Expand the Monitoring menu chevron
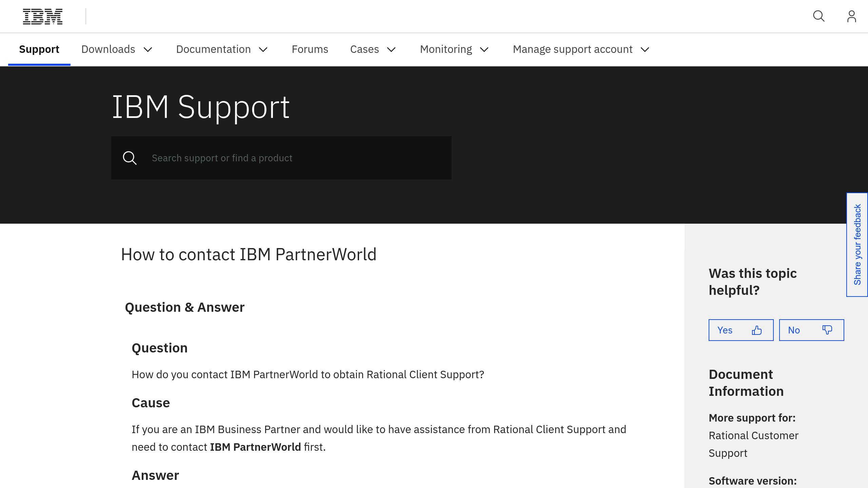This screenshot has width=868, height=488. coord(485,49)
